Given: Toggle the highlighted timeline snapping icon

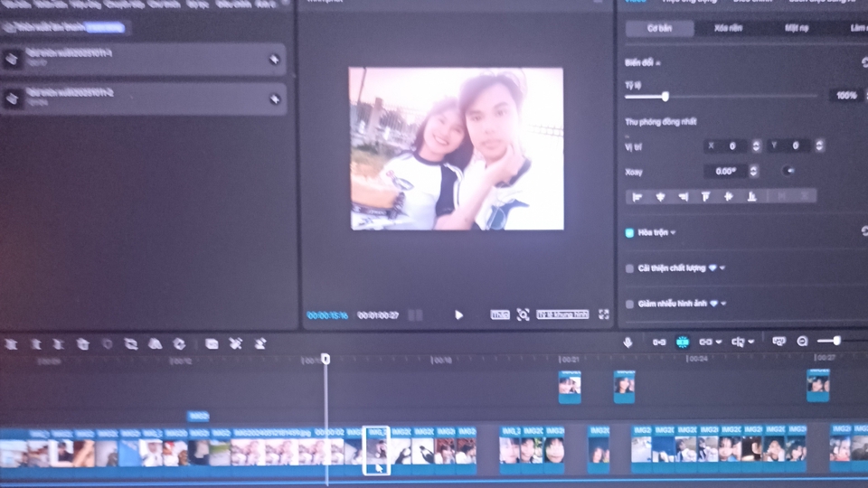Looking at the screenshot, I should click(683, 343).
